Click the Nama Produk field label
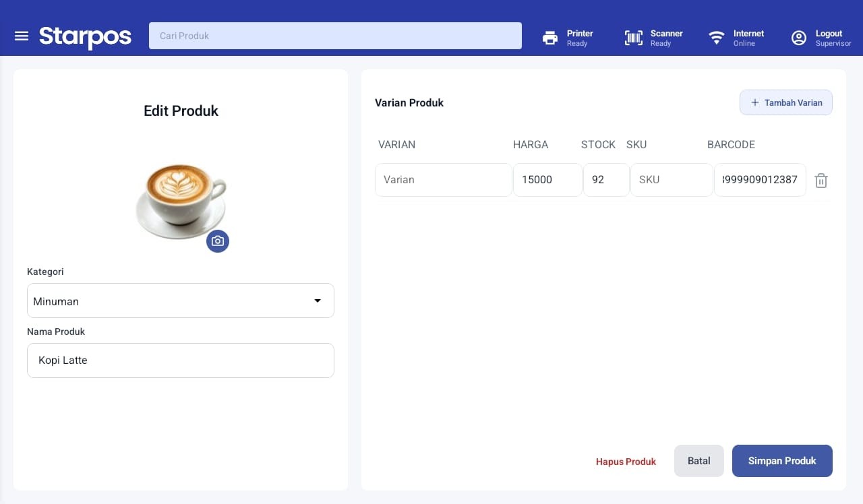 [x=56, y=332]
